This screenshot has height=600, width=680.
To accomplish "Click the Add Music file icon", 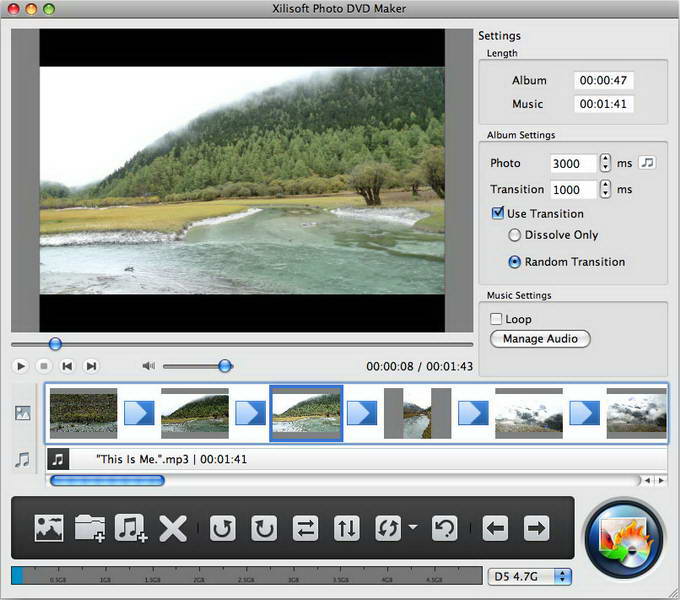I will [x=131, y=528].
